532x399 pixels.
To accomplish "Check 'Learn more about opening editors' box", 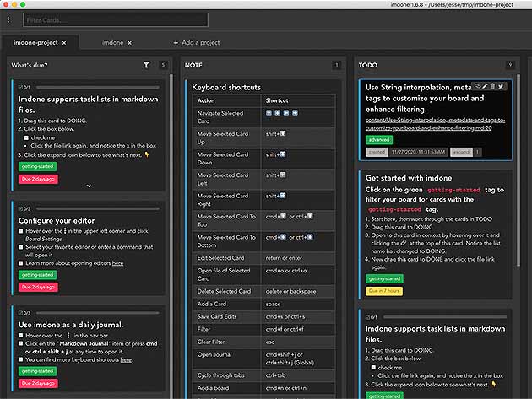I will coord(21,263).
